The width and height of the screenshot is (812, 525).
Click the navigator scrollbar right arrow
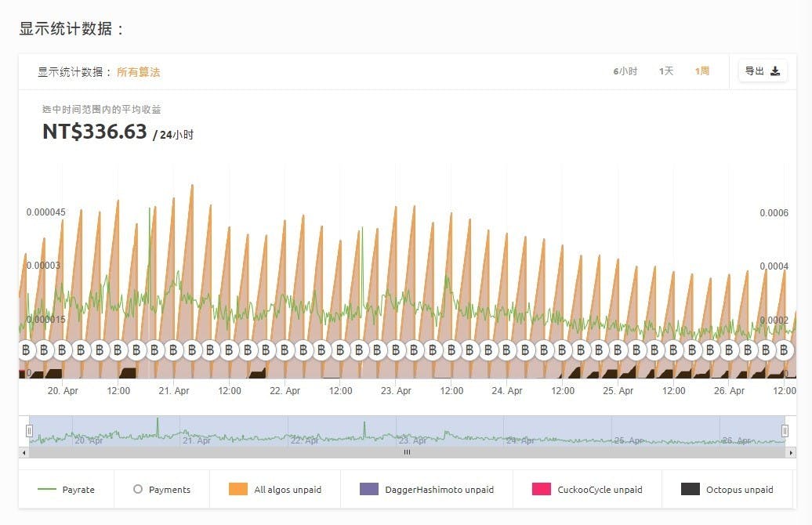[x=791, y=452]
